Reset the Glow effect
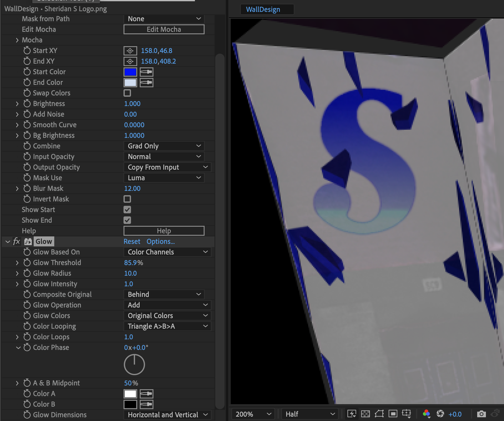 coord(132,241)
